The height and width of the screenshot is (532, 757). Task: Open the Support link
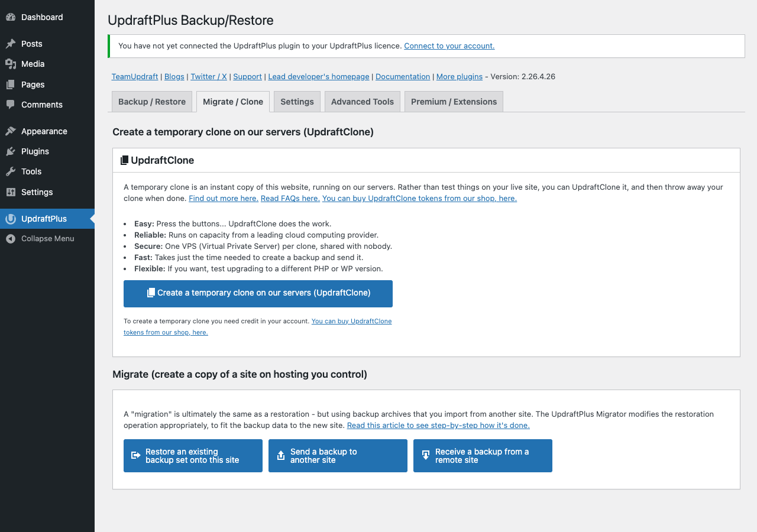tap(247, 77)
